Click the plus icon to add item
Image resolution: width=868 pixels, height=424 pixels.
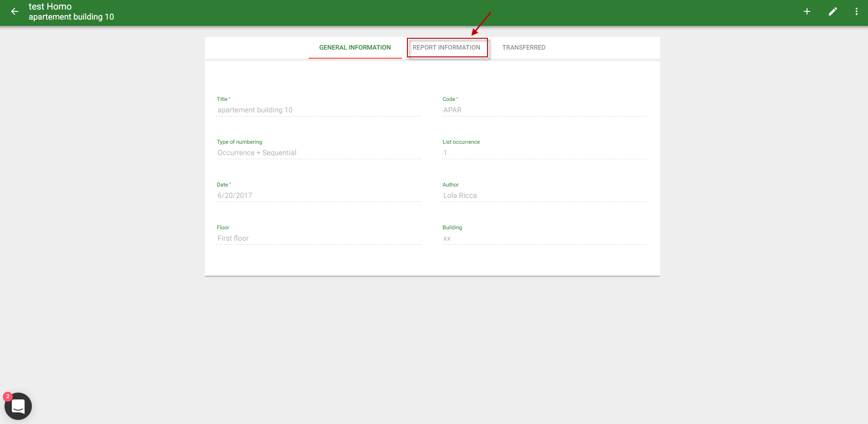tap(807, 11)
